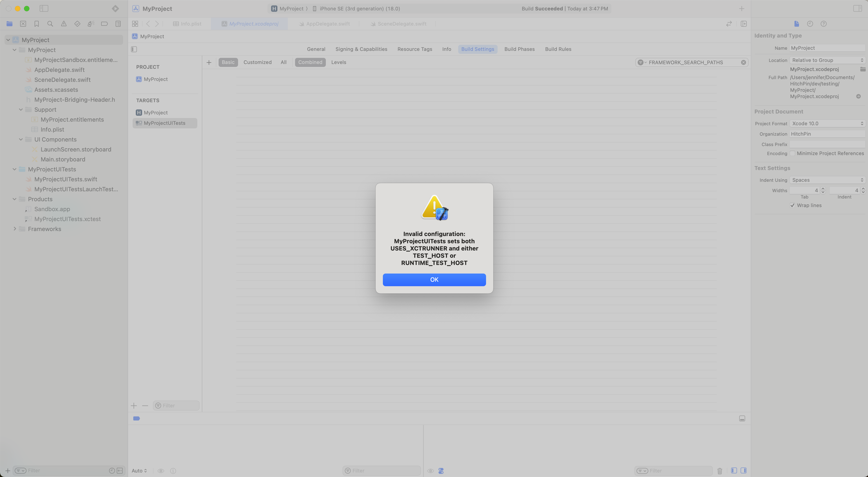Switch to the General tab
The image size is (868, 477).
(316, 49)
